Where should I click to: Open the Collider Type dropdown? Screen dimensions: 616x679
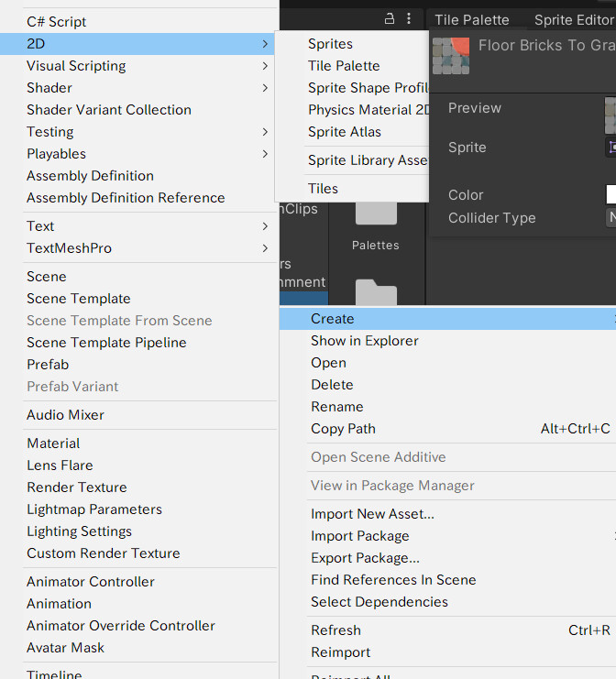(x=610, y=217)
